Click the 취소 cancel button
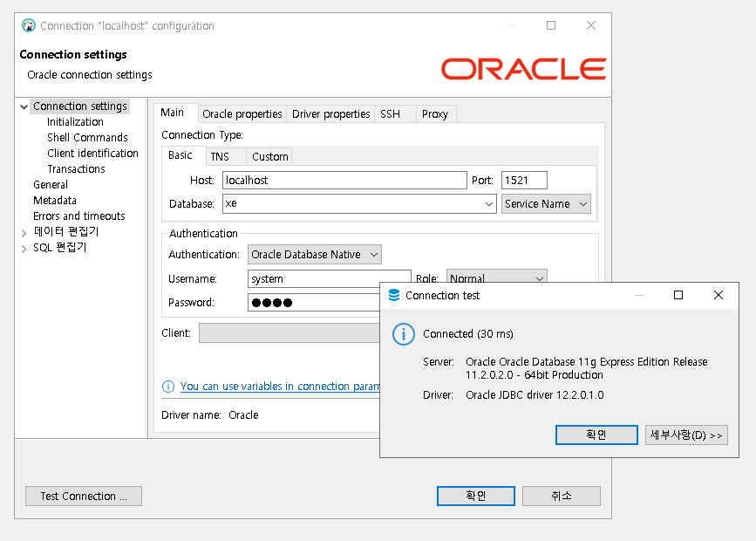The image size is (756, 541). pyautogui.click(x=562, y=496)
